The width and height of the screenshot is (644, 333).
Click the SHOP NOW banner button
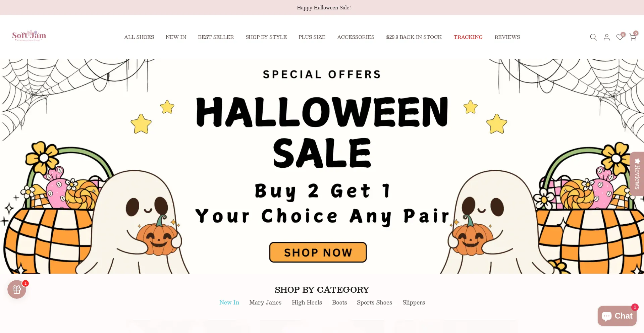coord(318,252)
